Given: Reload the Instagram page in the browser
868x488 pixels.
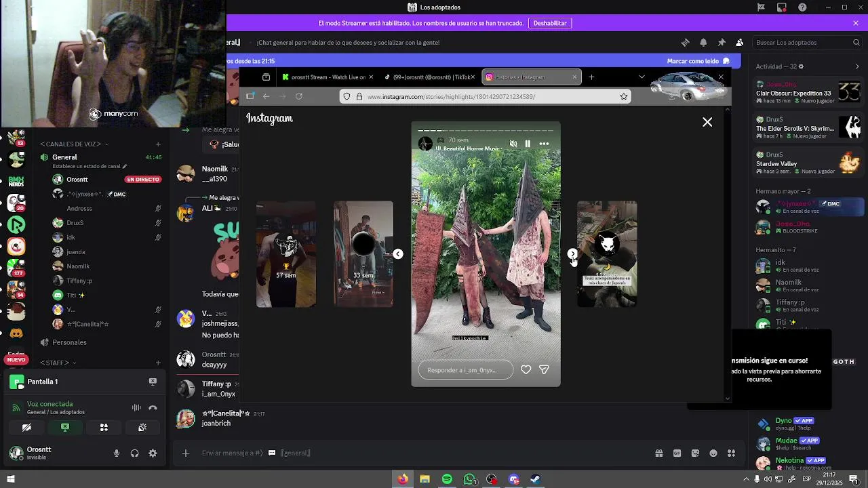Looking at the screenshot, I should pyautogui.click(x=299, y=96).
